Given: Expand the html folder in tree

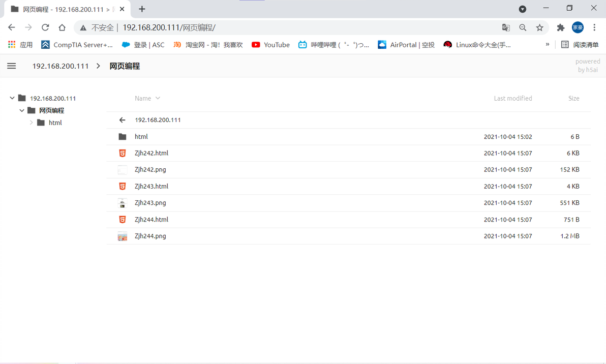Looking at the screenshot, I should tap(32, 123).
